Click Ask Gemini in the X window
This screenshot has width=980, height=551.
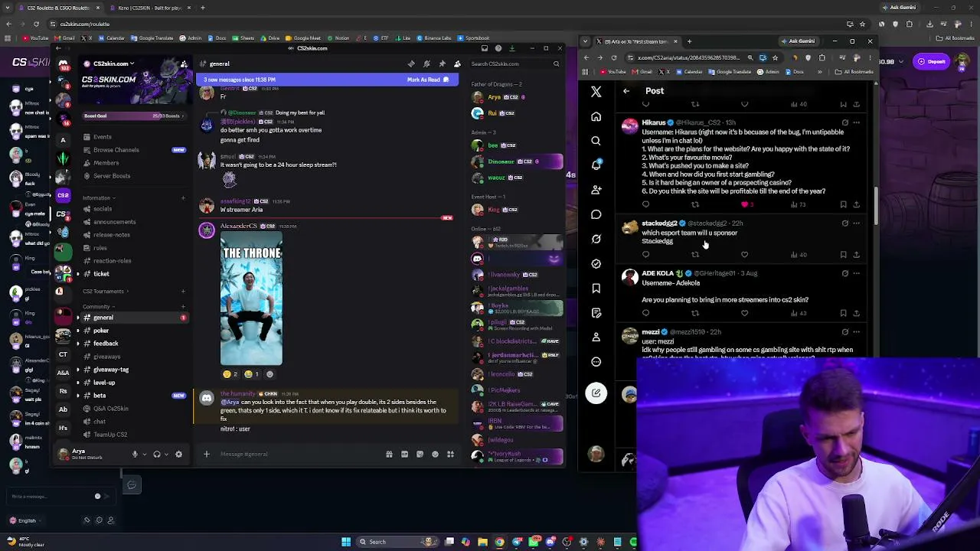[798, 41]
